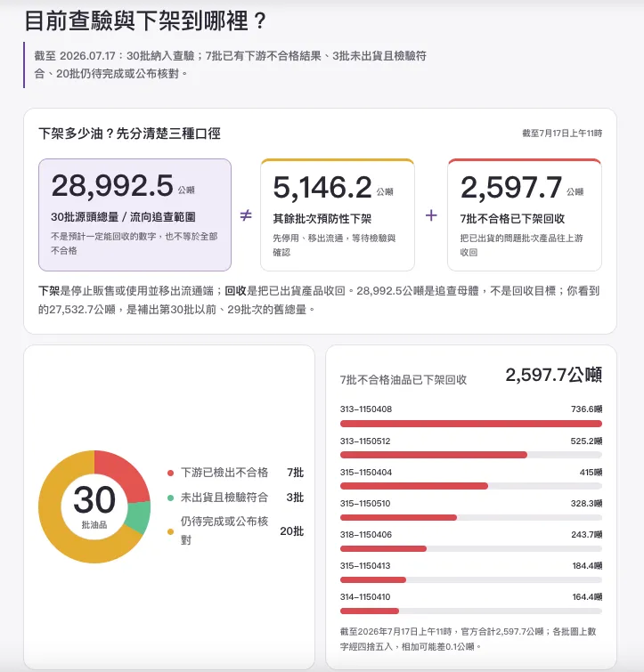The width and height of the screenshot is (644, 672).
Task: Click the red legend dot for 下游已檢出不合格
Action: tap(170, 474)
